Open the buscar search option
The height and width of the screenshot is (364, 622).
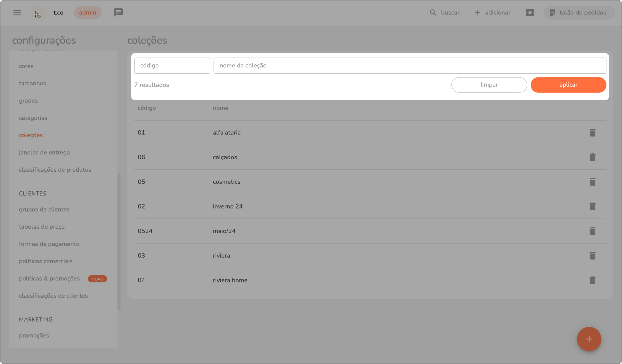[x=445, y=12]
